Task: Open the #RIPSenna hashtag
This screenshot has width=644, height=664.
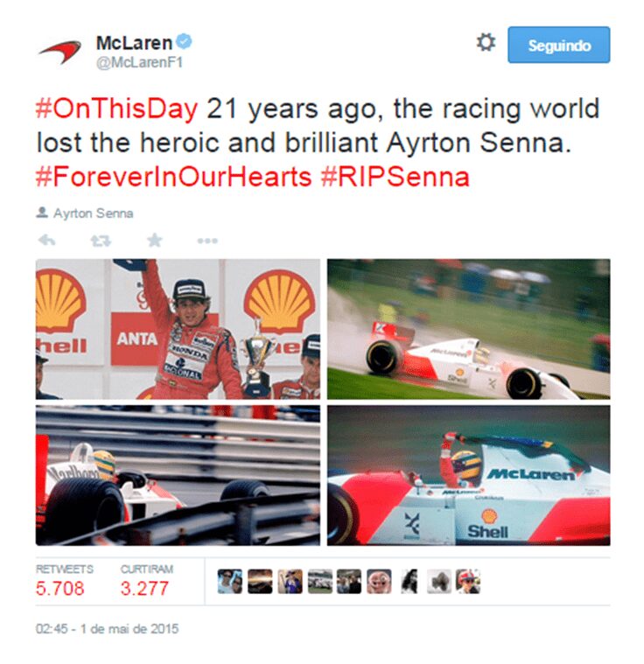Action: pyautogui.click(x=395, y=177)
